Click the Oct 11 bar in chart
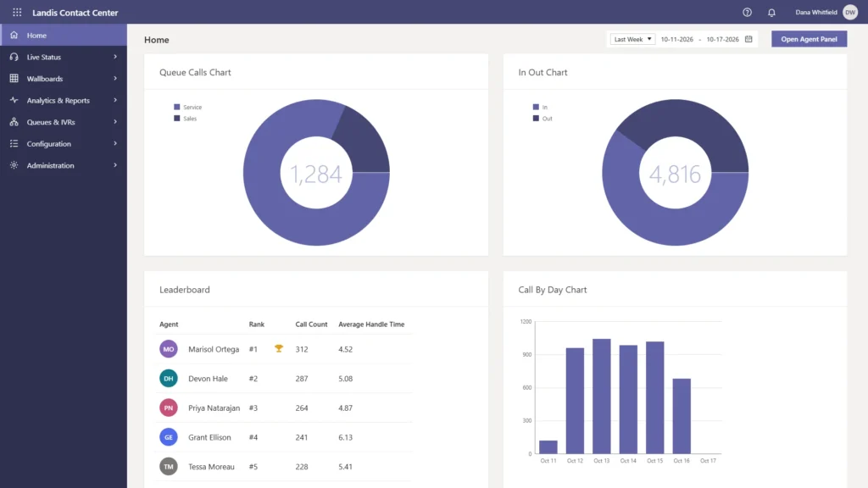This screenshot has width=868, height=488. tap(548, 447)
